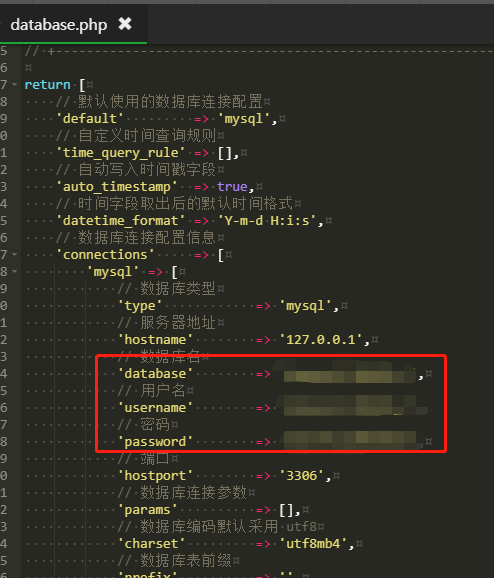
Task: Click the return keyword
Action: tap(48, 85)
